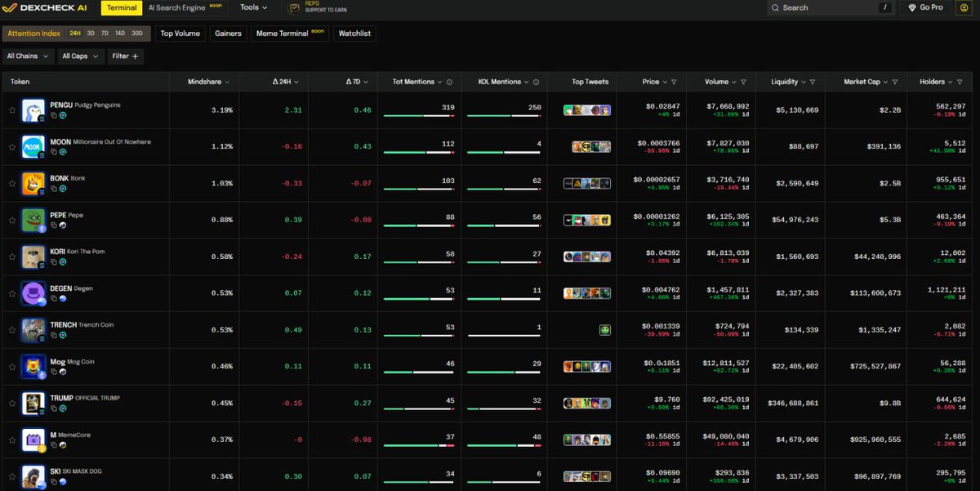Toggle watchlist star for Mog Coin
The width and height of the screenshot is (980, 491).
tap(12, 367)
